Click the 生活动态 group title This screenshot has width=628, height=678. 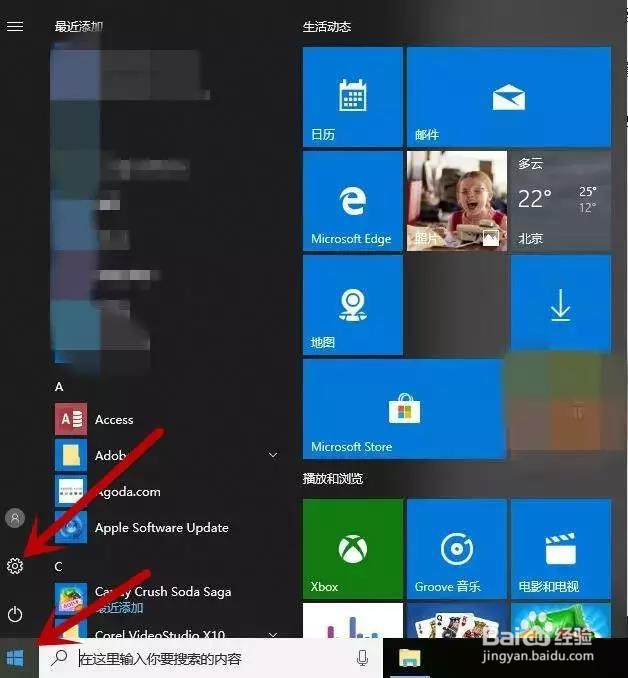(x=327, y=27)
